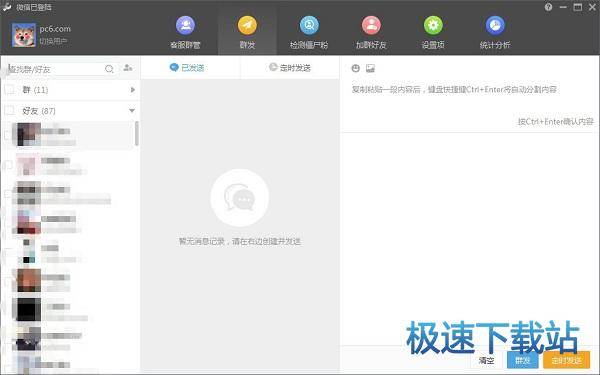Click the 切换用户 switch user link
Viewport: 600px width, 375px height.
(53, 41)
